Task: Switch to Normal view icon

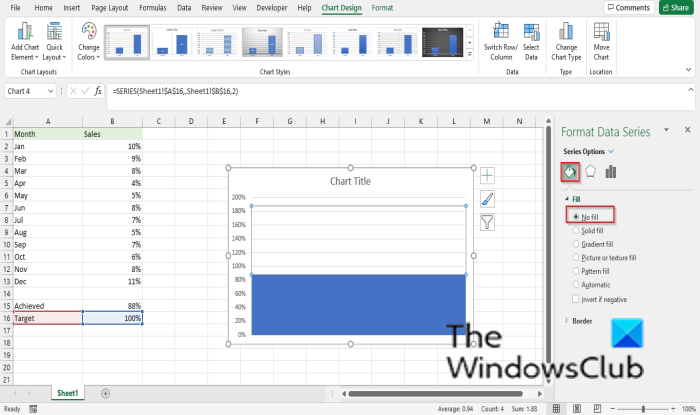Action: click(x=556, y=408)
